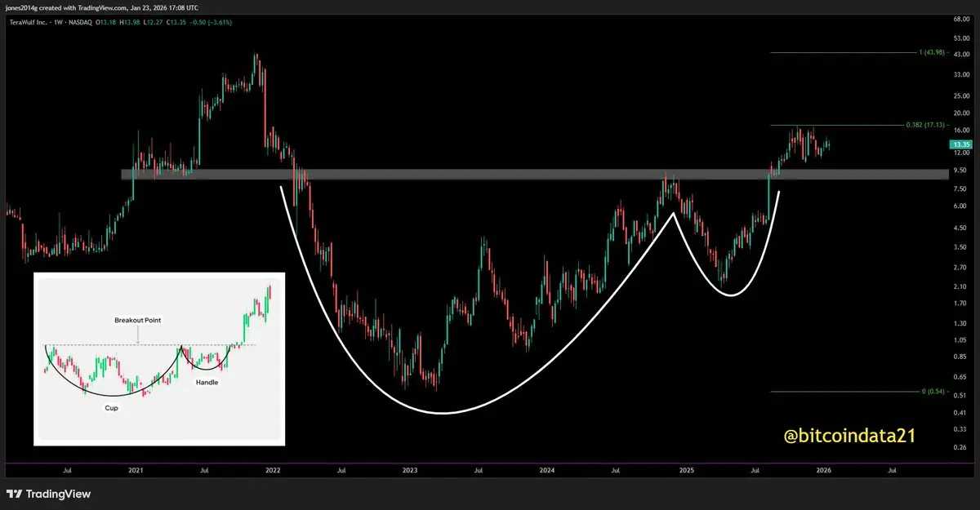Image resolution: width=980 pixels, height=510 pixels.
Task: Click the 0.382 (17.13) Fibonacci label
Action: coord(924,126)
